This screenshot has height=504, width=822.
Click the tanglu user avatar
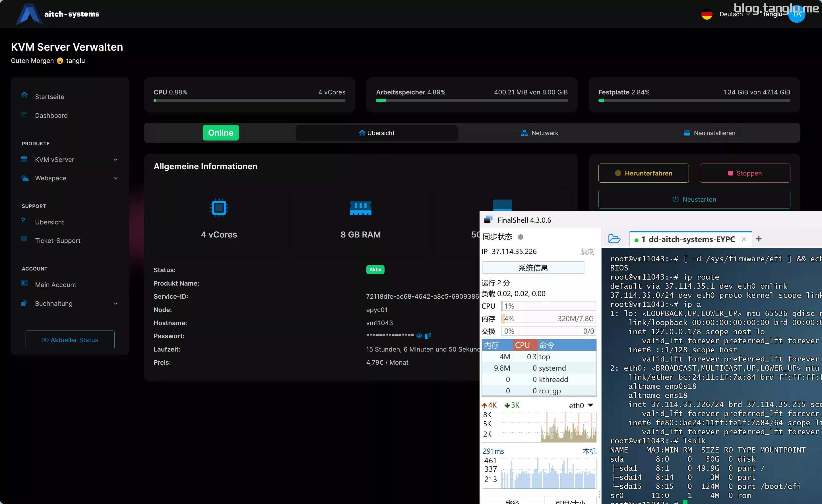tap(797, 14)
